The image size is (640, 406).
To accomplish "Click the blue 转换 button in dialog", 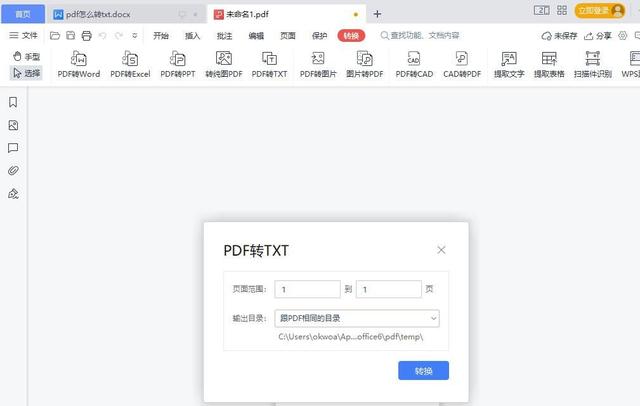I will [423, 371].
